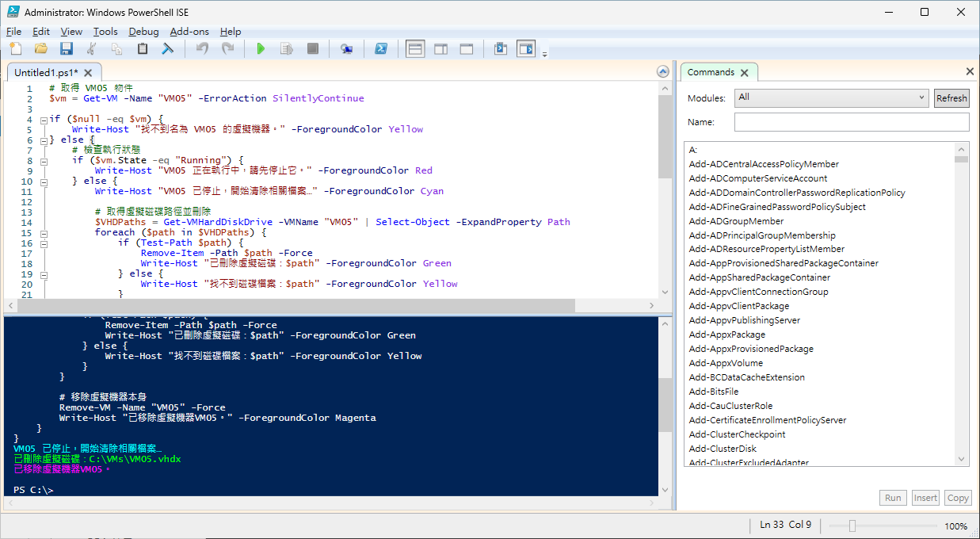This screenshot has height=539, width=980.
Task: Click the command Name search field
Action: [x=851, y=122]
